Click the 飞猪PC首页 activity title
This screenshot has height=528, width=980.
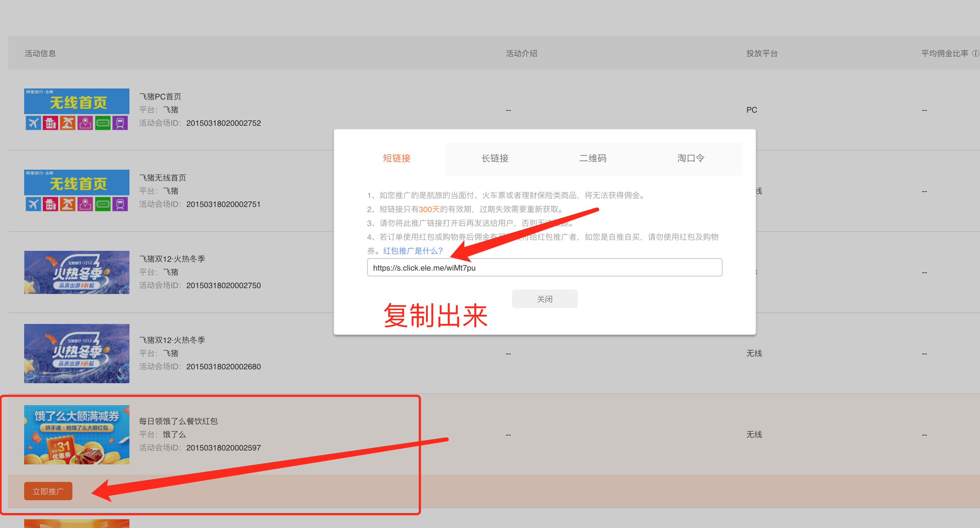point(160,97)
